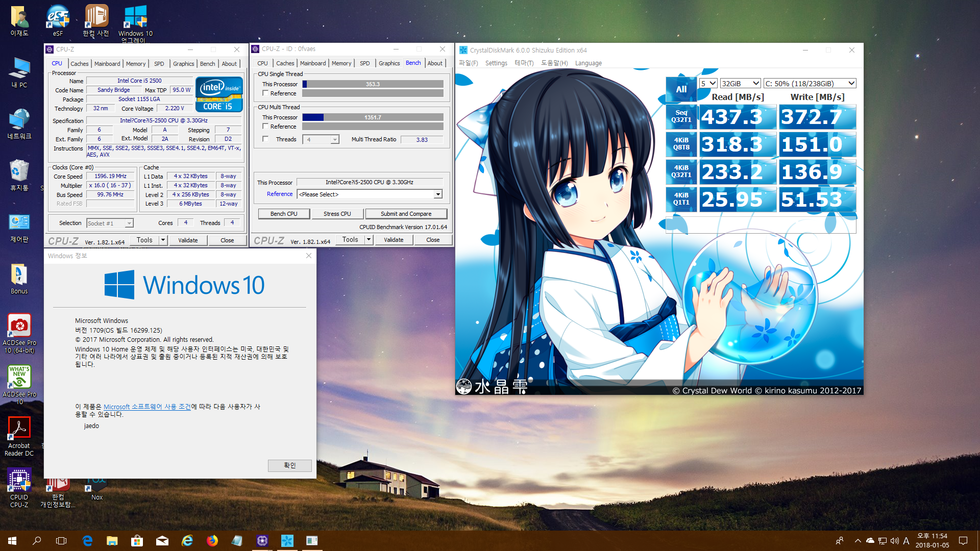
Task: Open the SPD tab in left CPU-Z
Action: pyautogui.click(x=159, y=64)
